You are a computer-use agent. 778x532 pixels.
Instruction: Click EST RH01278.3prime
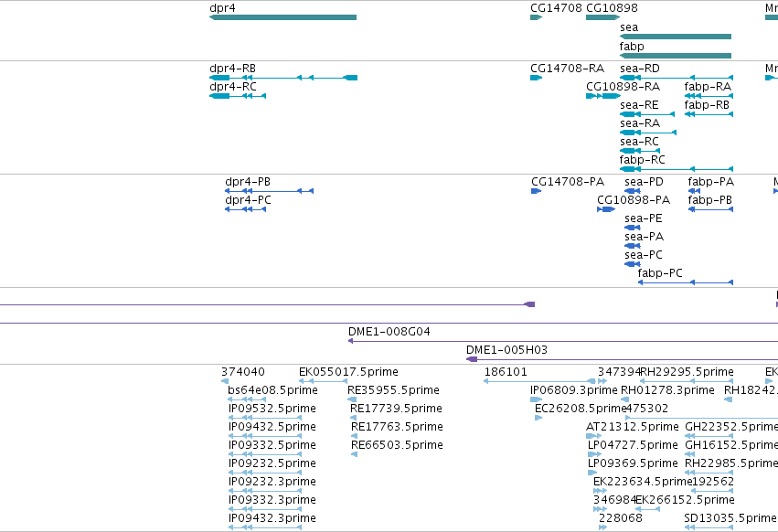pyautogui.click(x=624, y=399)
